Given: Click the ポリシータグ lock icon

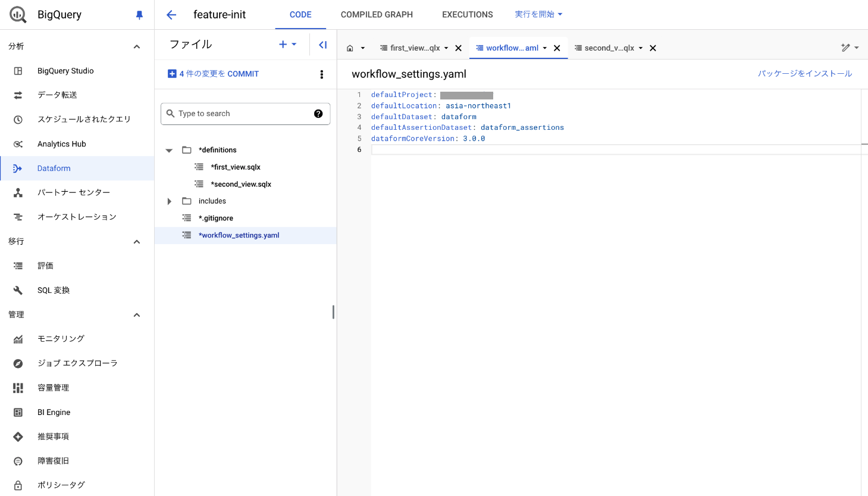Looking at the screenshot, I should [x=18, y=485].
